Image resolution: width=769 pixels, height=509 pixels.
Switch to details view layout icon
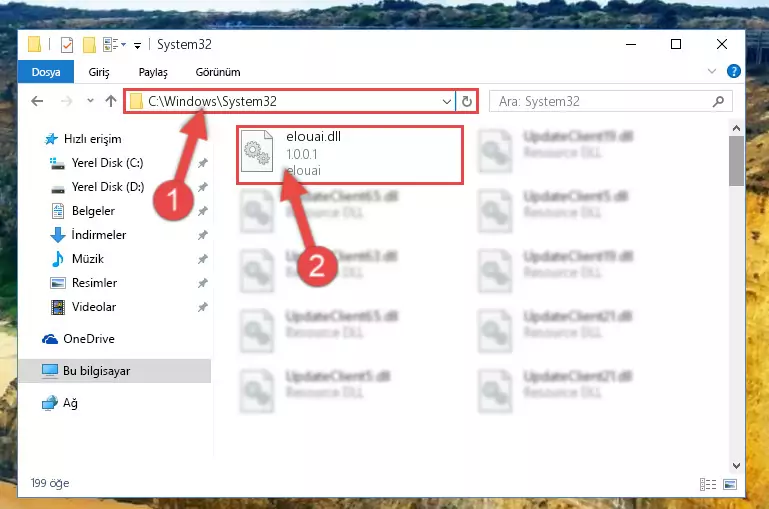pyautogui.click(x=708, y=484)
